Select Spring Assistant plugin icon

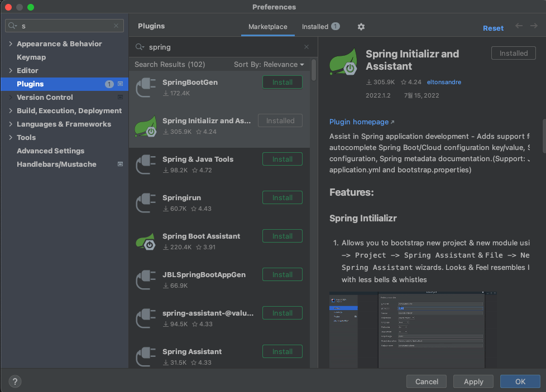pos(146,357)
